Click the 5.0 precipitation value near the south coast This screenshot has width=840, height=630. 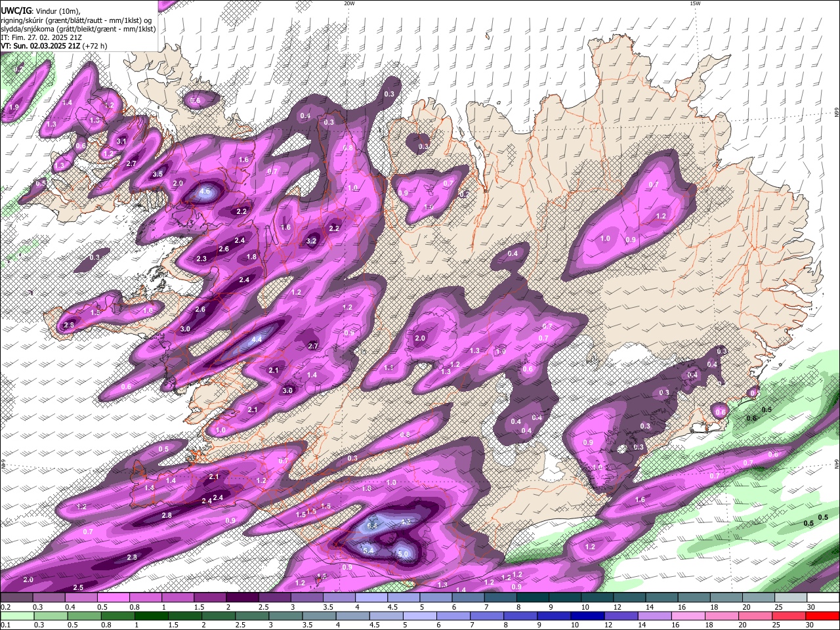point(403,554)
